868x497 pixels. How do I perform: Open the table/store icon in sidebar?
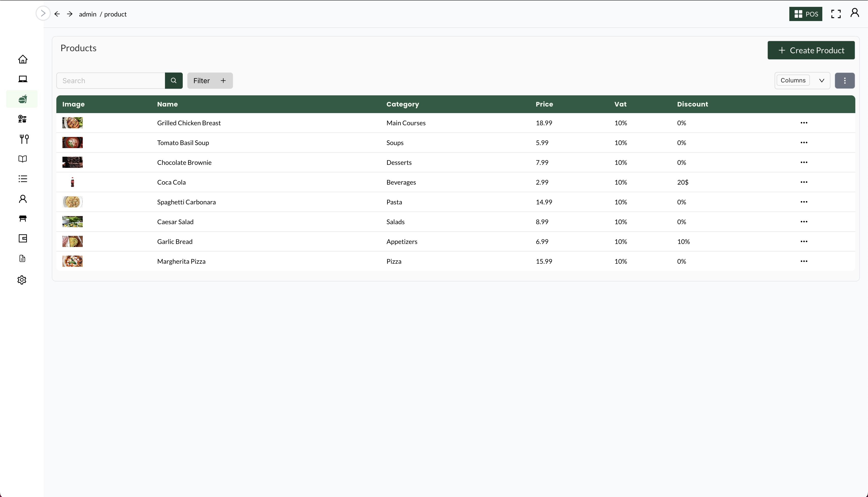point(23,219)
